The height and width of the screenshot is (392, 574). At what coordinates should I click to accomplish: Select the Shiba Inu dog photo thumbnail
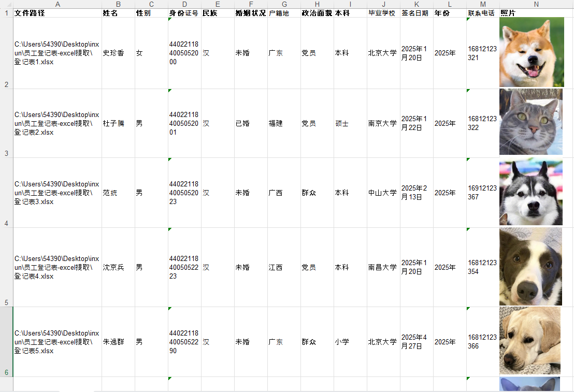coord(532,52)
